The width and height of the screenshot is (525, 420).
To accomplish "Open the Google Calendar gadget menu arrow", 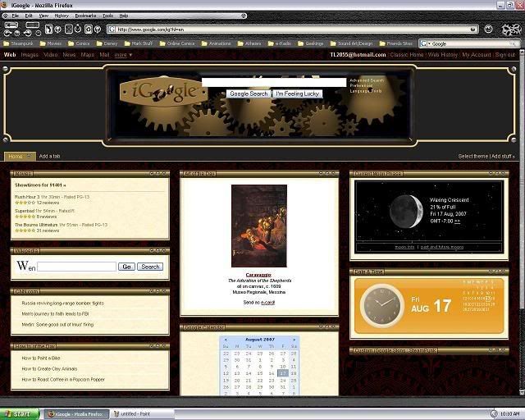I will click(321, 326).
